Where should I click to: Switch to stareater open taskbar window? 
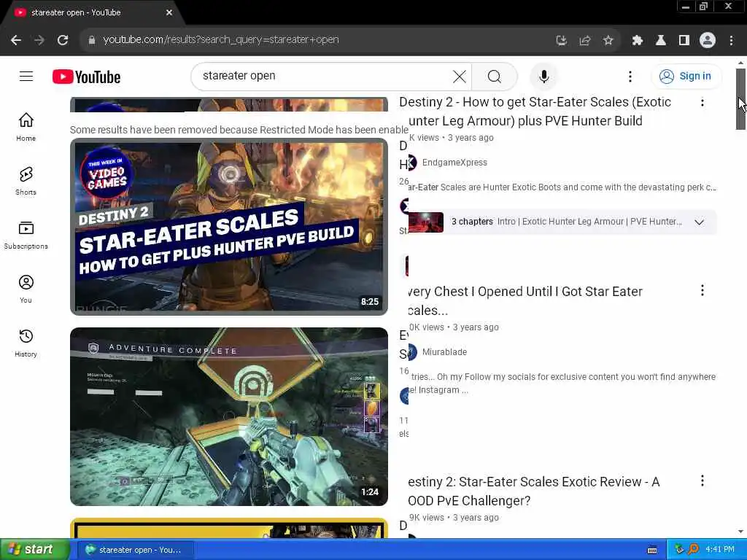(x=135, y=550)
